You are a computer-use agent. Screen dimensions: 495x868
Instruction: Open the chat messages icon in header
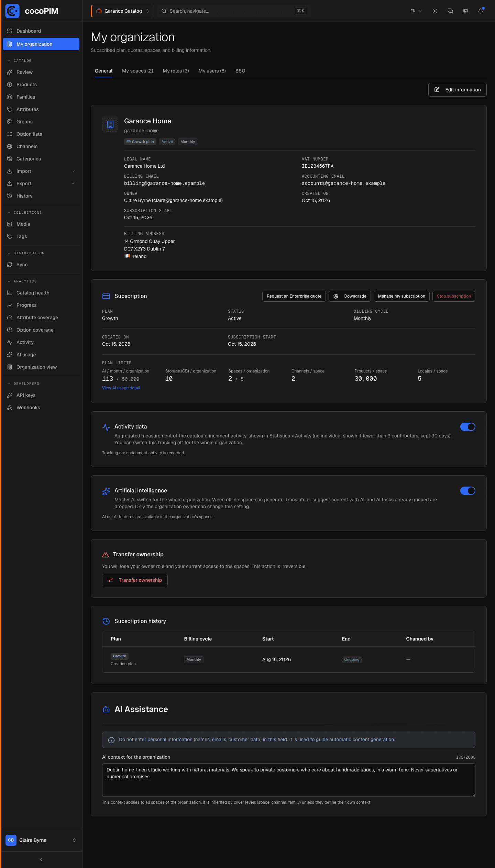[x=450, y=11]
